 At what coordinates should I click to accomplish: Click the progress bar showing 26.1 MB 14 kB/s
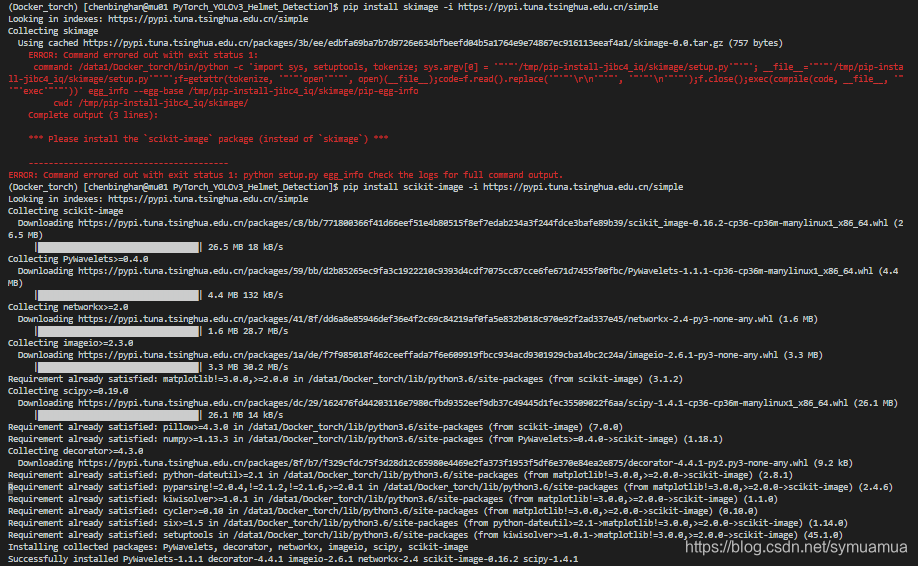pos(118,415)
